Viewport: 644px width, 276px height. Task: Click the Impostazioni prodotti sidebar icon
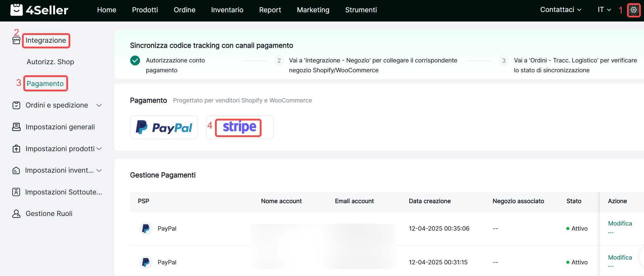click(16, 149)
